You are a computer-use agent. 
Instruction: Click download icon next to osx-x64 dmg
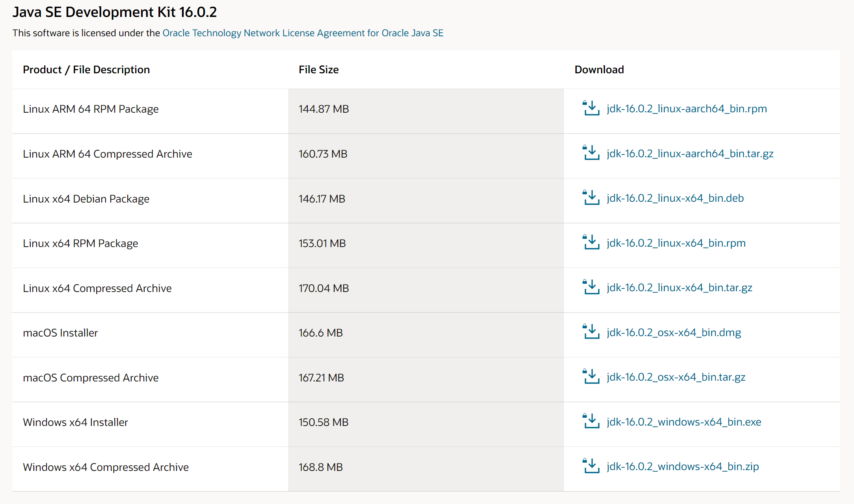pos(591,332)
